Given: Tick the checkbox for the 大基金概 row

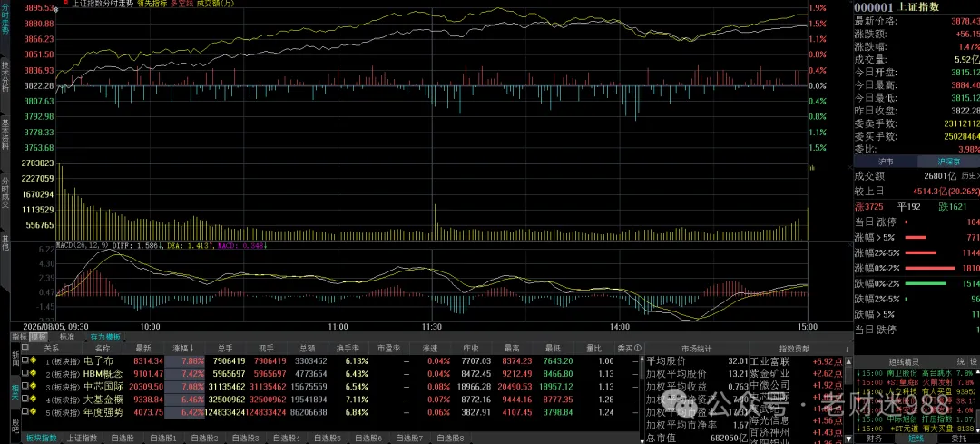Looking at the screenshot, I should coord(25,399).
